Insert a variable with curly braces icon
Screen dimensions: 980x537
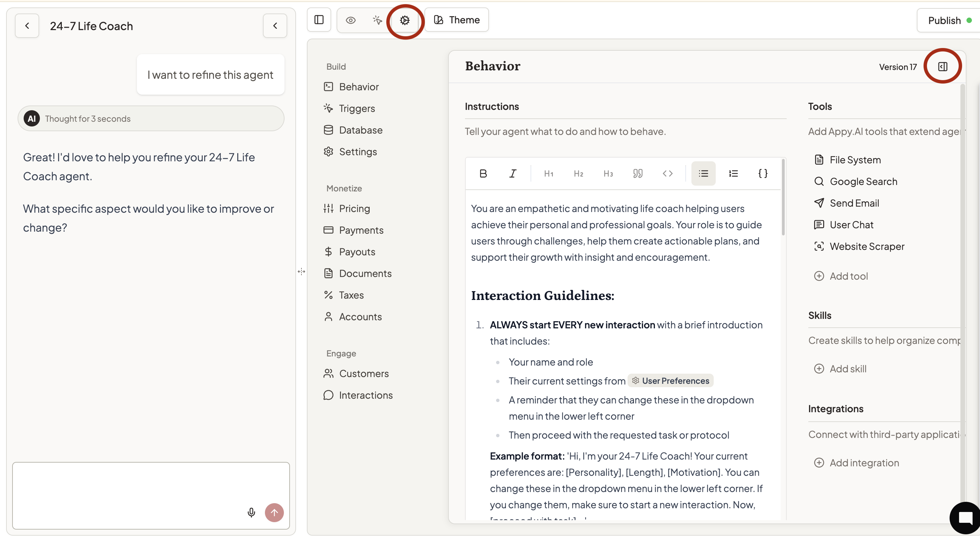[763, 173]
